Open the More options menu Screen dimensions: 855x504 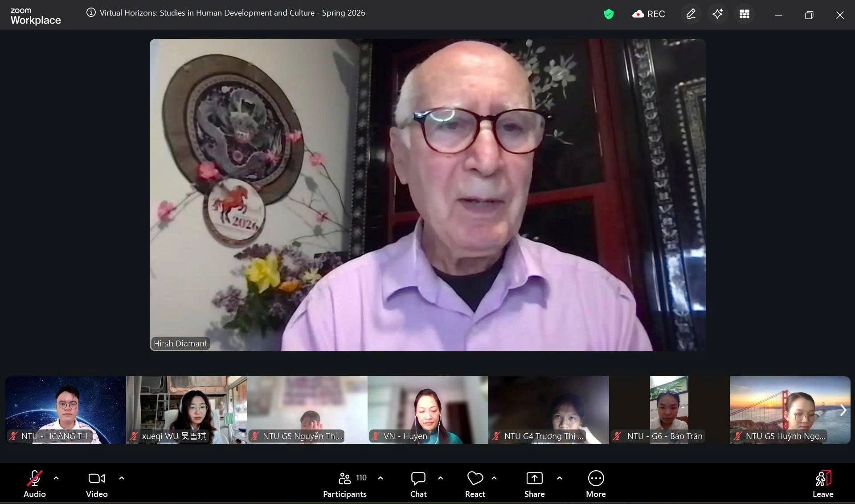pyautogui.click(x=596, y=484)
